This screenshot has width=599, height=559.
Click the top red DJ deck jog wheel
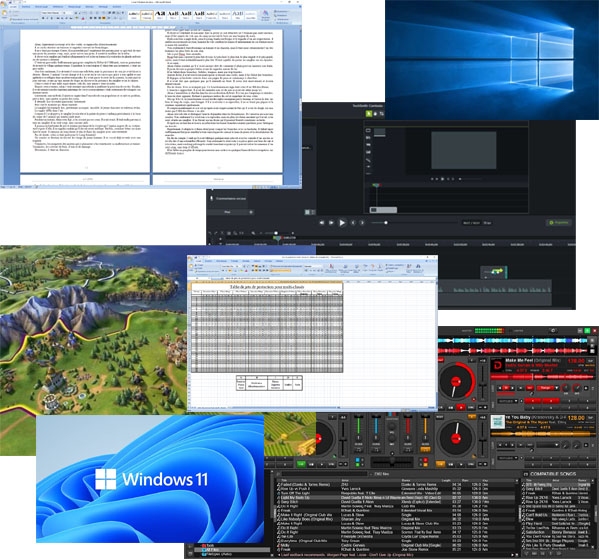[x=456, y=381]
